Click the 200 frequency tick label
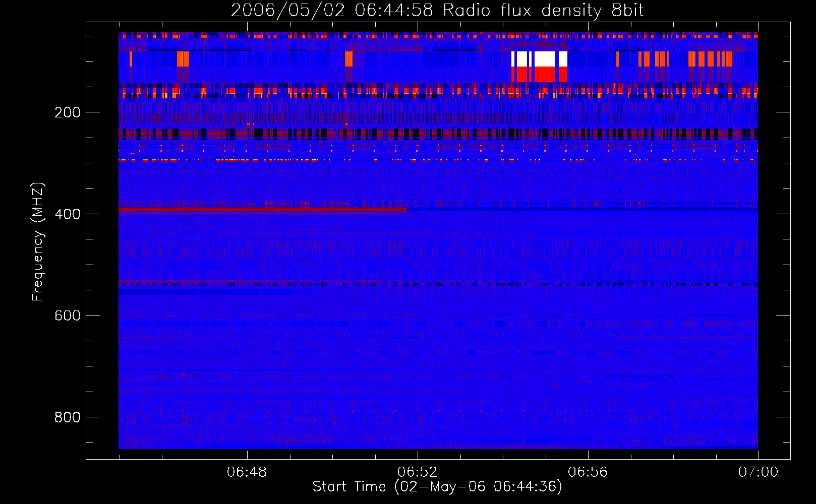 point(68,112)
